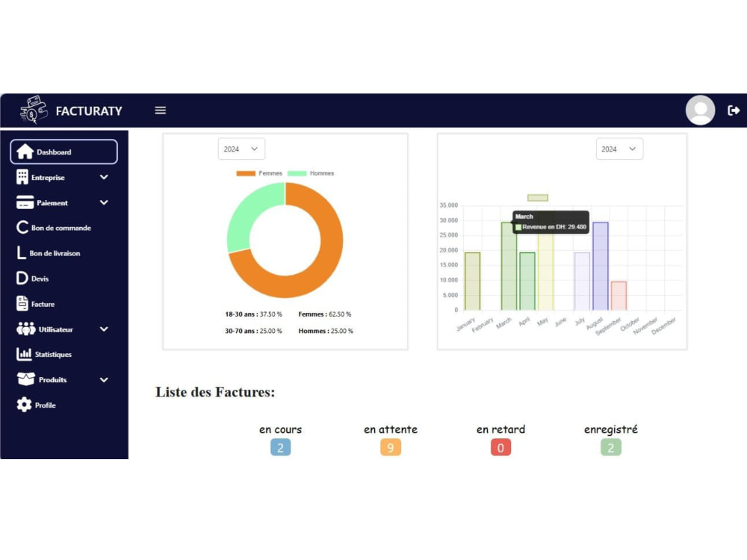Viewport: 747px width, 560px height.
Task: Expand the Produits submenu chevron
Action: click(104, 379)
